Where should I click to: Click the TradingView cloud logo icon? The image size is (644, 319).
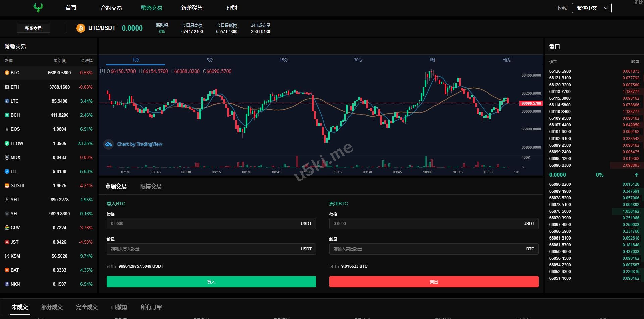coord(108,144)
